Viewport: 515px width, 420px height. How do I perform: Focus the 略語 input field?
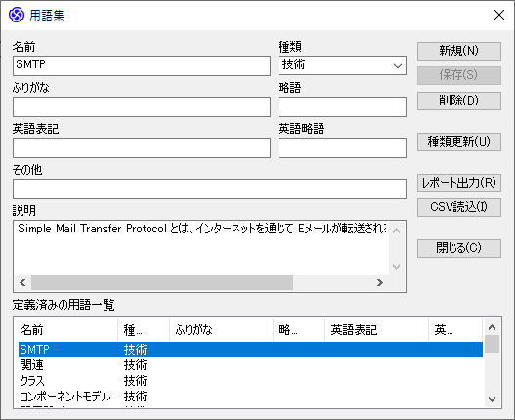coord(342,106)
